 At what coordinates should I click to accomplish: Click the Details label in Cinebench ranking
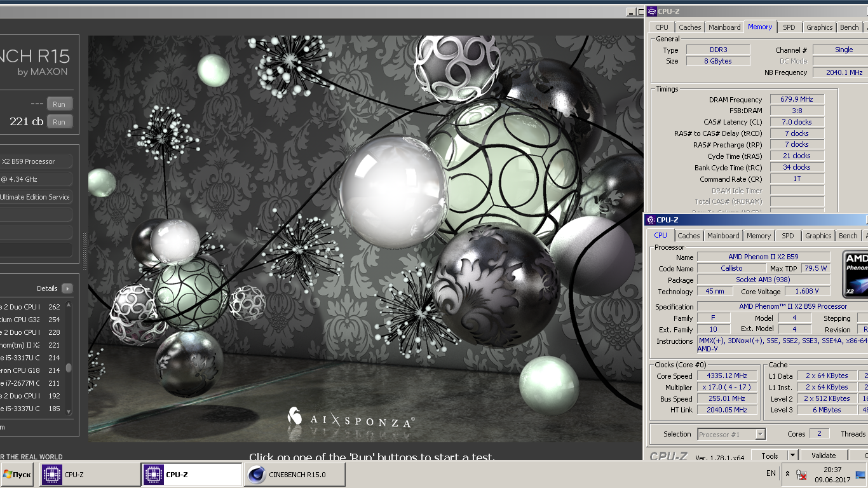pyautogui.click(x=47, y=288)
